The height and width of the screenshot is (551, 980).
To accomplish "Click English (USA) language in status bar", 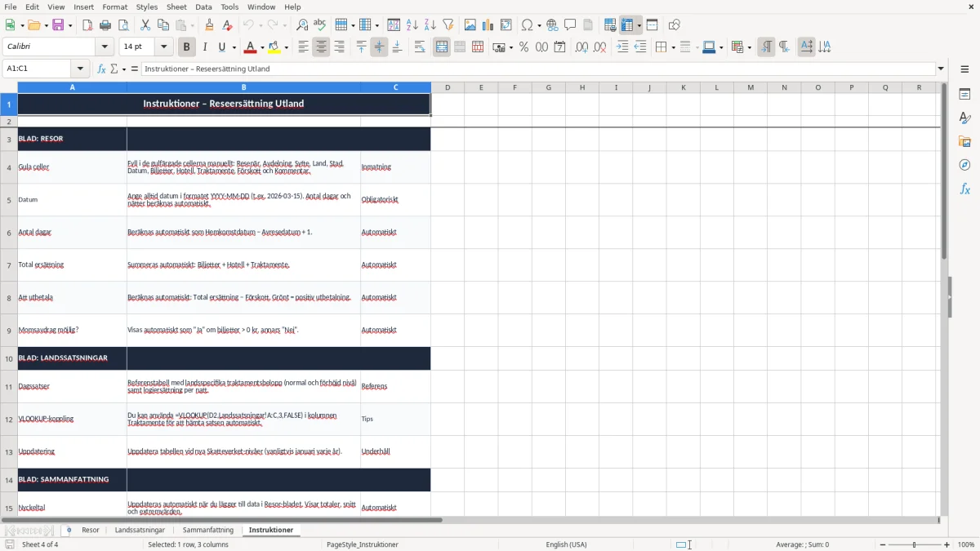I will (566, 544).
